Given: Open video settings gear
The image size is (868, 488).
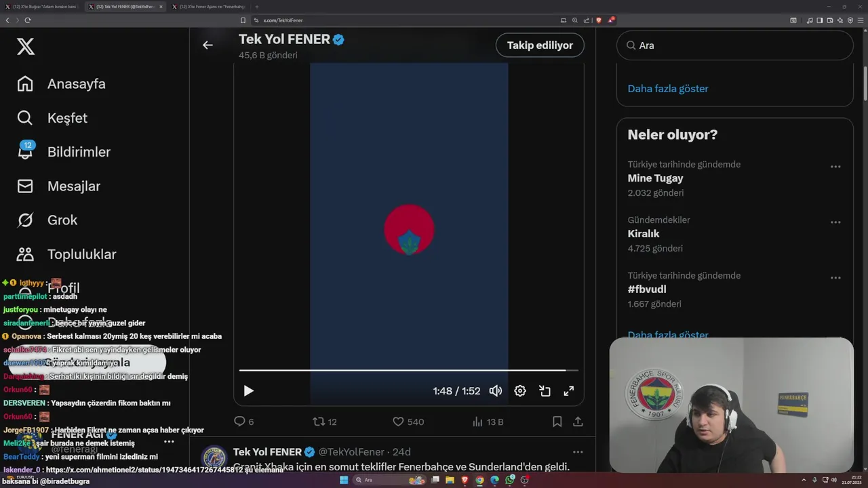Looking at the screenshot, I should 520,391.
